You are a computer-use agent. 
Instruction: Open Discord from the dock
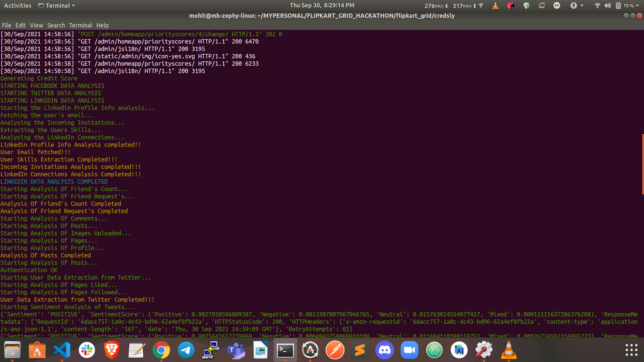385,350
